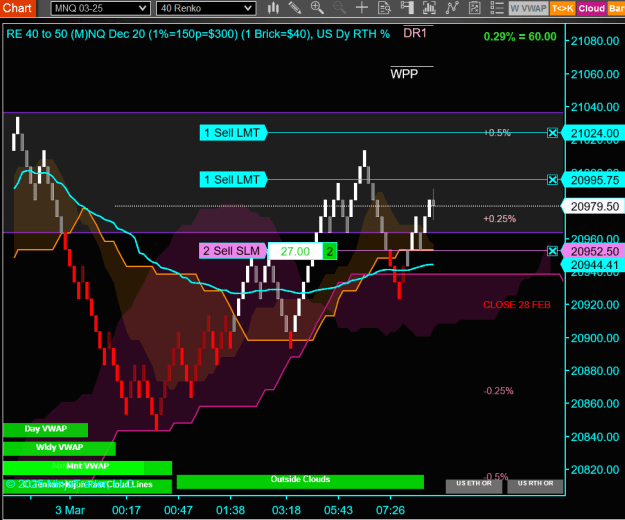Toggle the Day VWAP indicator button
The width and height of the screenshot is (625, 520).
(45, 430)
